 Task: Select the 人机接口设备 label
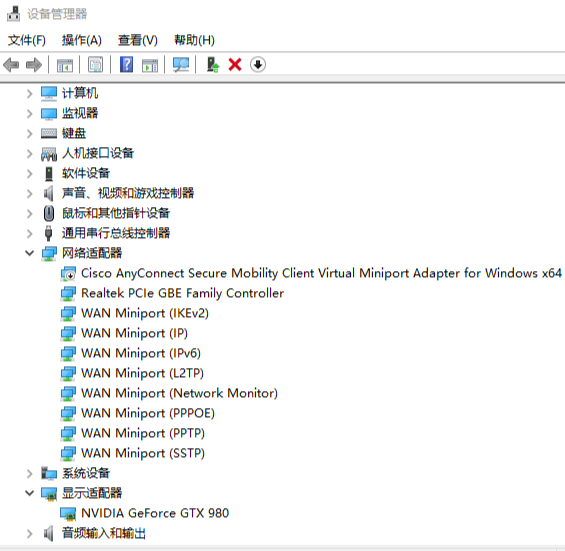[x=98, y=153]
